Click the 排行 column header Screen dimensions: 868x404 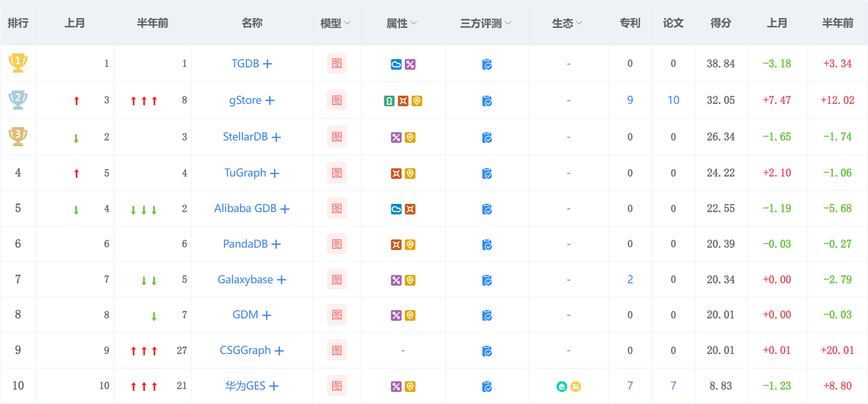18,23
